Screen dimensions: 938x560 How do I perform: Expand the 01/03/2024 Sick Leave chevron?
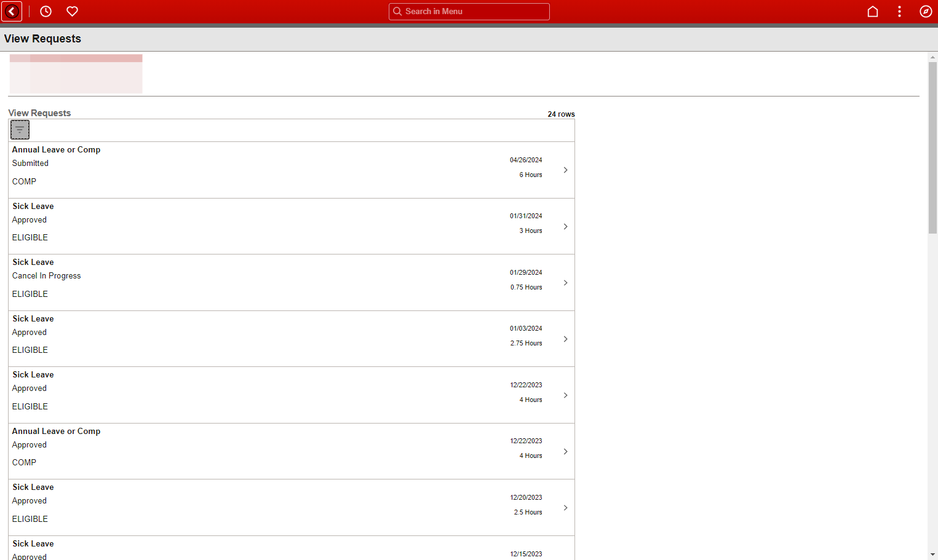tap(565, 339)
